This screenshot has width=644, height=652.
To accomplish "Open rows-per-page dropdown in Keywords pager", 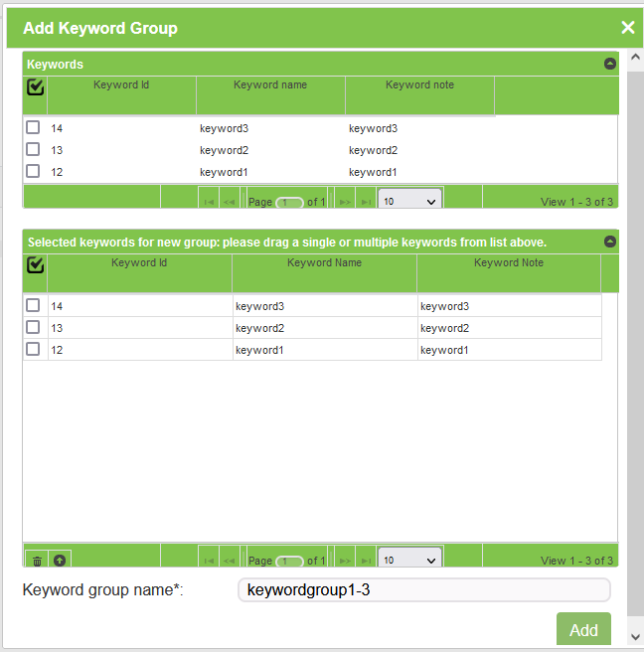I will [x=409, y=201].
